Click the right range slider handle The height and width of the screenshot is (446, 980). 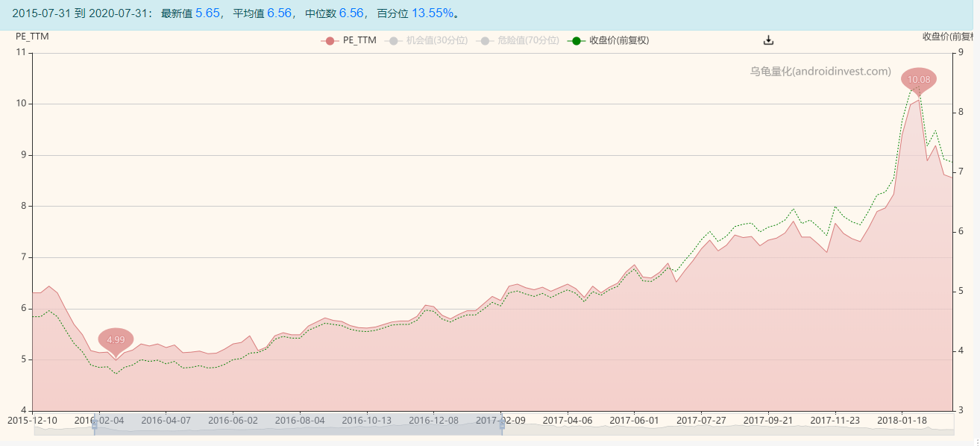[x=502, y=425]
